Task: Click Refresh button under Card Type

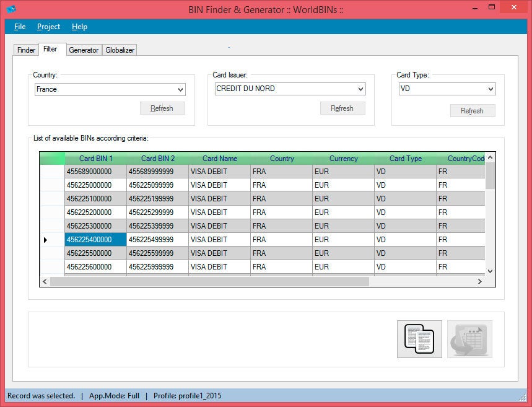Action: pyautogui.click(x=472, y=111)
